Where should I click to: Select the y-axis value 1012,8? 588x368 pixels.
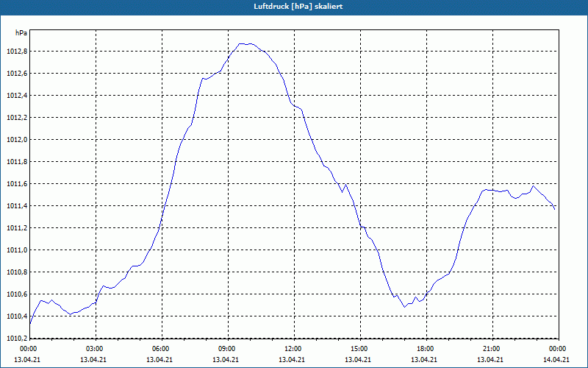click(17, 52)
